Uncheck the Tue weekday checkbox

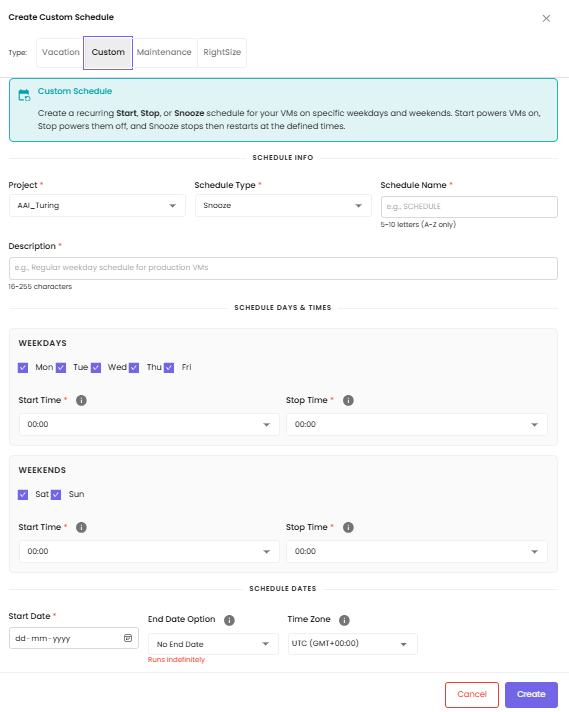(x=61, y=367)
